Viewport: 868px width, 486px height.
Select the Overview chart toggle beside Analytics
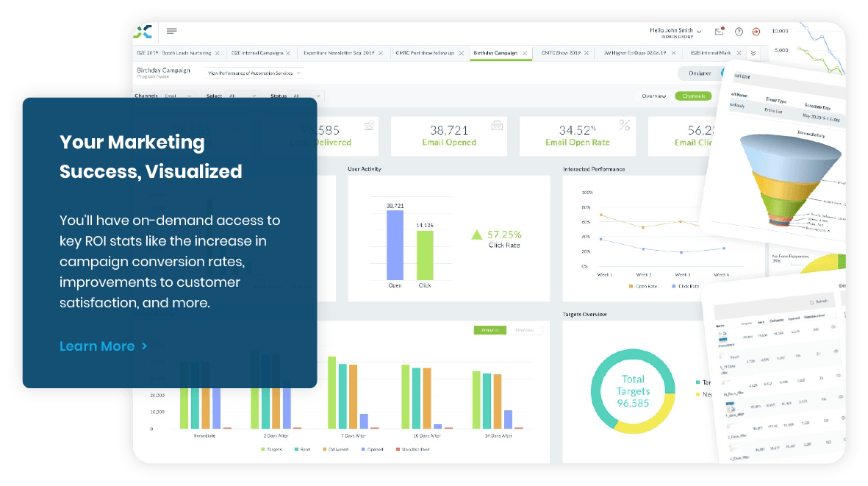[524, 330]
